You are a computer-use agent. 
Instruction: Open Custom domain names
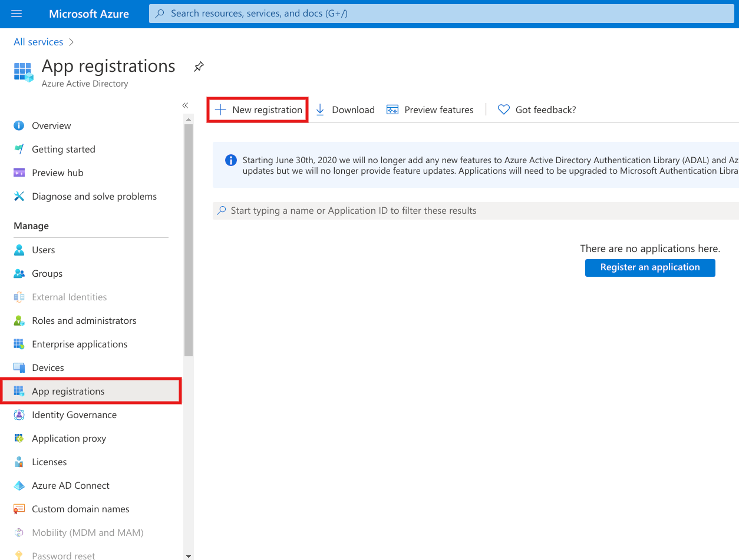[x=81, y=509]
